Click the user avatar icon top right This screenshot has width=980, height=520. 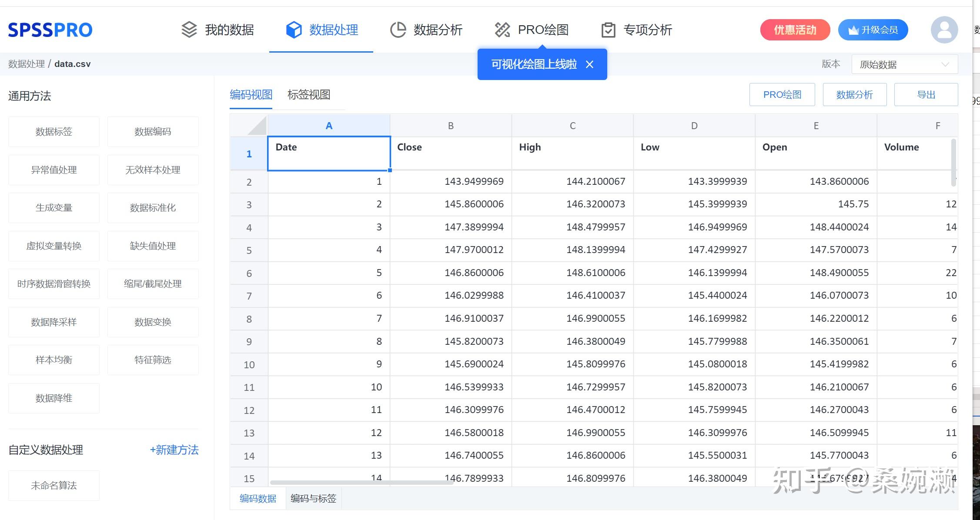click(x=944, y=30)
